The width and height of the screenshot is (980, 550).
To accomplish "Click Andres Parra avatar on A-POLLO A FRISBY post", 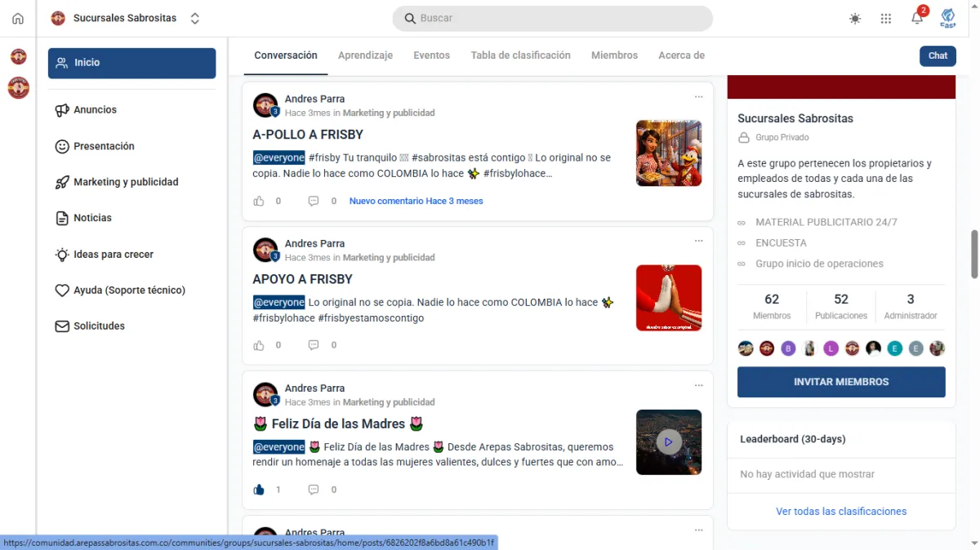I will pyautogui.click(x=265, y=105).
